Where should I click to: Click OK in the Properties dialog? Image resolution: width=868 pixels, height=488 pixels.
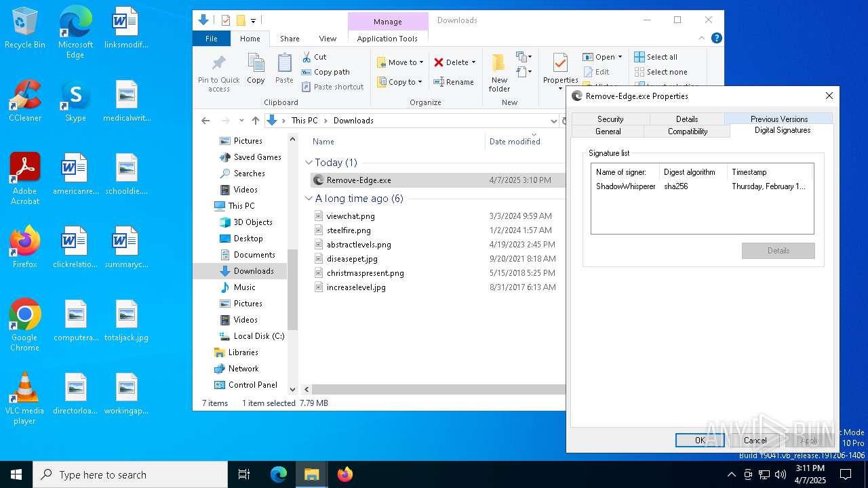(x=700, y=441)
